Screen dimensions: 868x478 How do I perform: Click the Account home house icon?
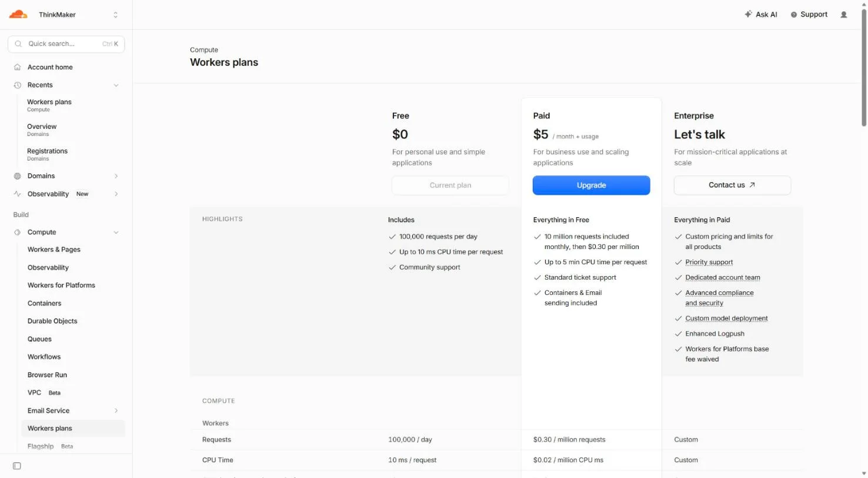click(18, 67)
